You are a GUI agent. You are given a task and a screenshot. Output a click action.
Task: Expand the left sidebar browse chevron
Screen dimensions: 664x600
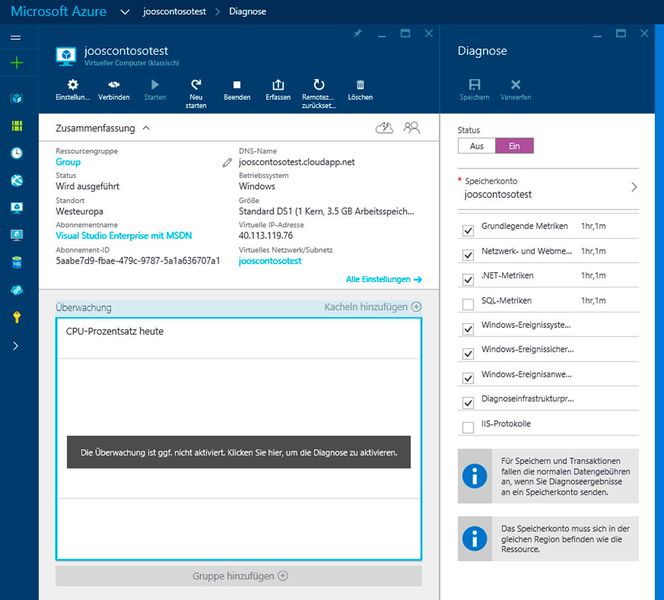15,345
